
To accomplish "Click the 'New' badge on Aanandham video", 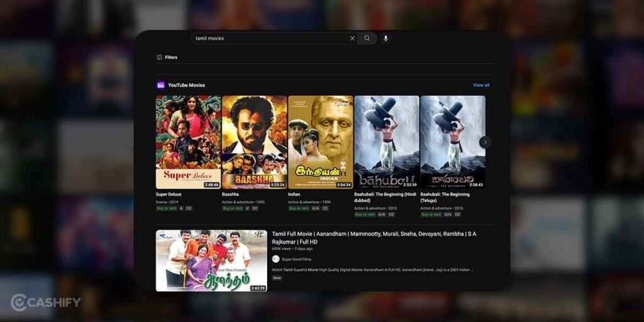I will click(x=277, y=278).
